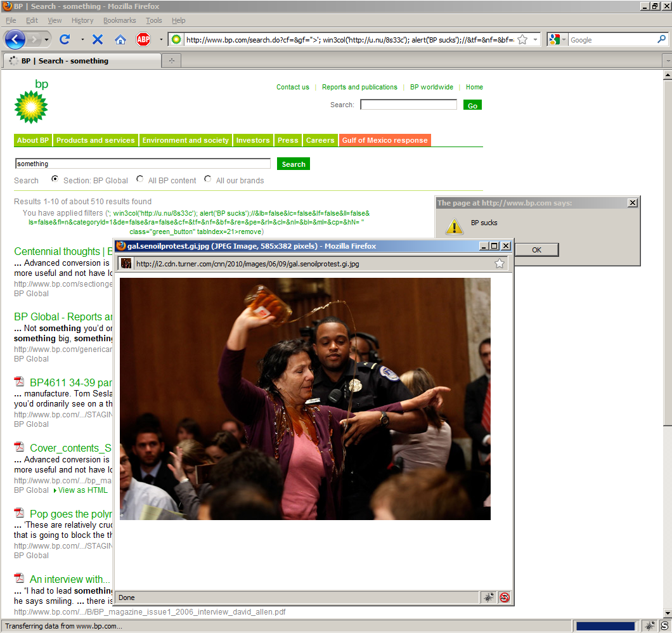Focus the Google search box in toolbar
This screenshot has height=633, width=672.
click(x=612, y=40)
